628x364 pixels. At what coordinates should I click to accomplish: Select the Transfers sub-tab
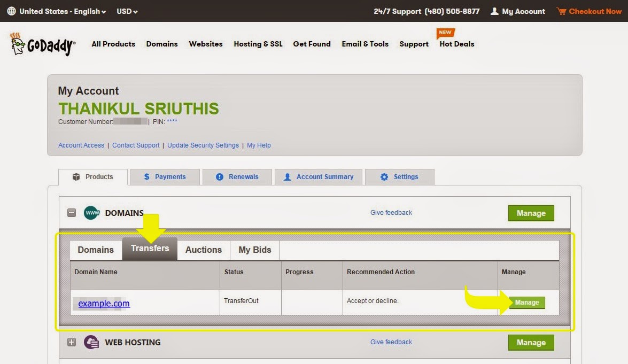150,249
